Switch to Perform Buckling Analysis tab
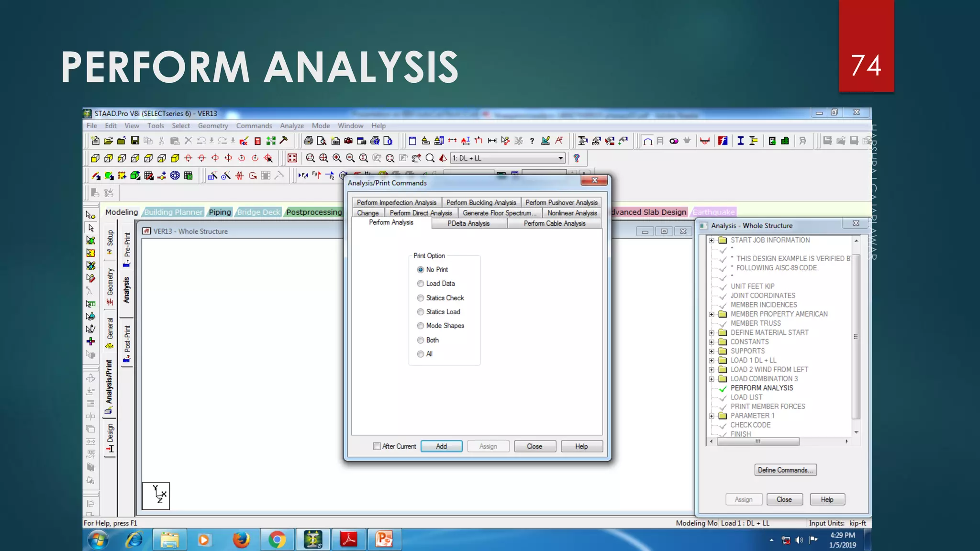The width and height of the screenshot is (980, 551). pyautogui.click(x=481, y=202)
